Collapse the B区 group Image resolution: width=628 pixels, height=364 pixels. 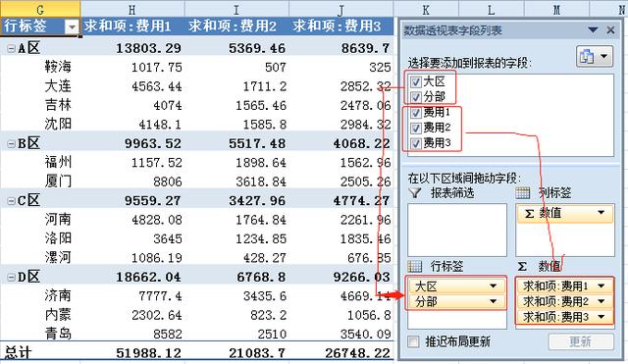(11, 143)
